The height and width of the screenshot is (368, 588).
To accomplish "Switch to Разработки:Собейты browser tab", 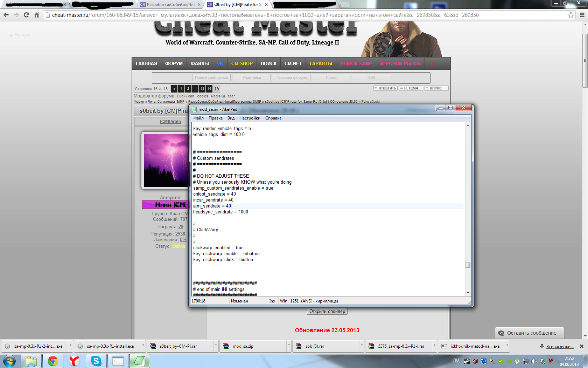I will pyautogui.click(x=170, y=5).
